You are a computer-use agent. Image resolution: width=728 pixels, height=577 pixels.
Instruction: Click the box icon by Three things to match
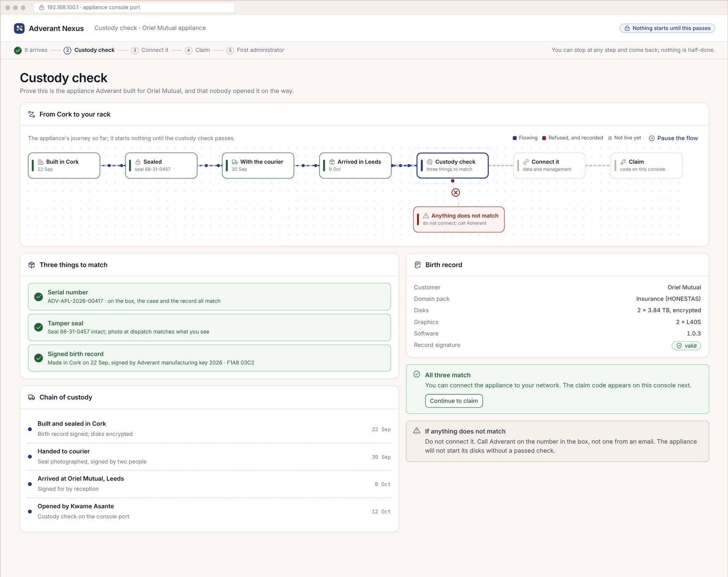coord(32,265)
